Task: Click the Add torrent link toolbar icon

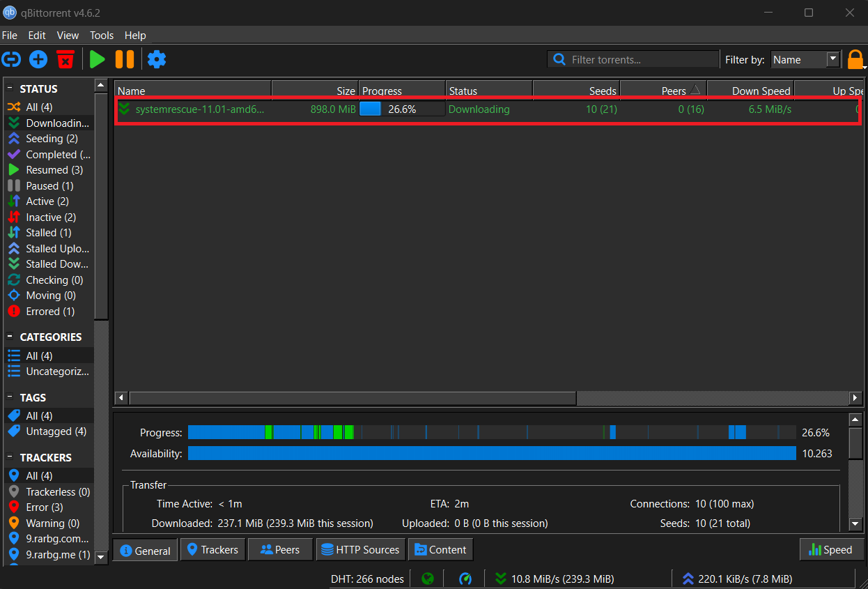Action: pyautogui.click(x=12, y=59)
